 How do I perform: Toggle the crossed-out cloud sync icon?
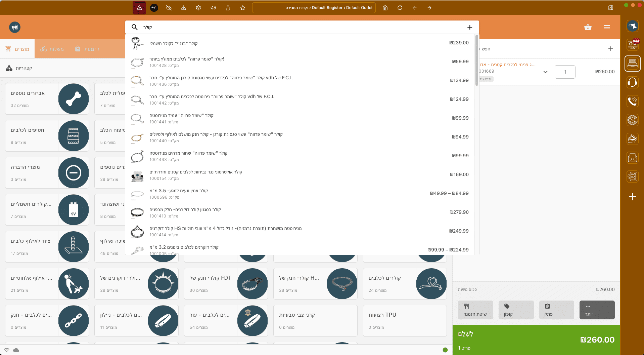pos(169,8)
